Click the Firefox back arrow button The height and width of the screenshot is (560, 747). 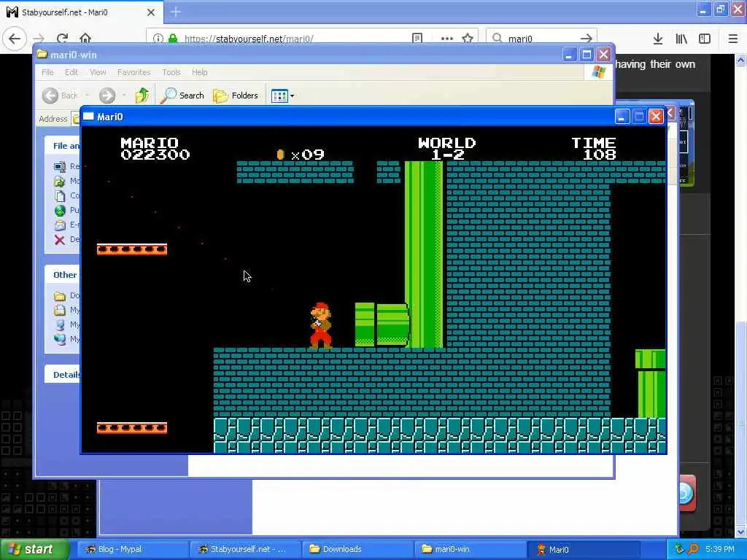tap(15, 39)
